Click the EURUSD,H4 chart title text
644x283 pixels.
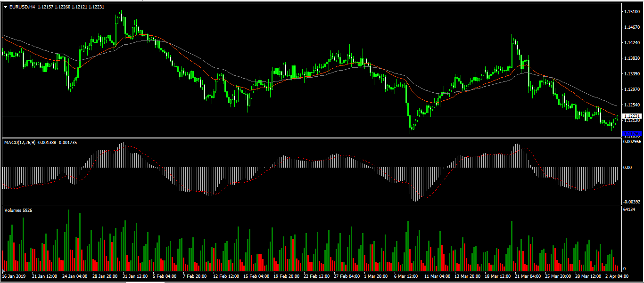point(22,7)
